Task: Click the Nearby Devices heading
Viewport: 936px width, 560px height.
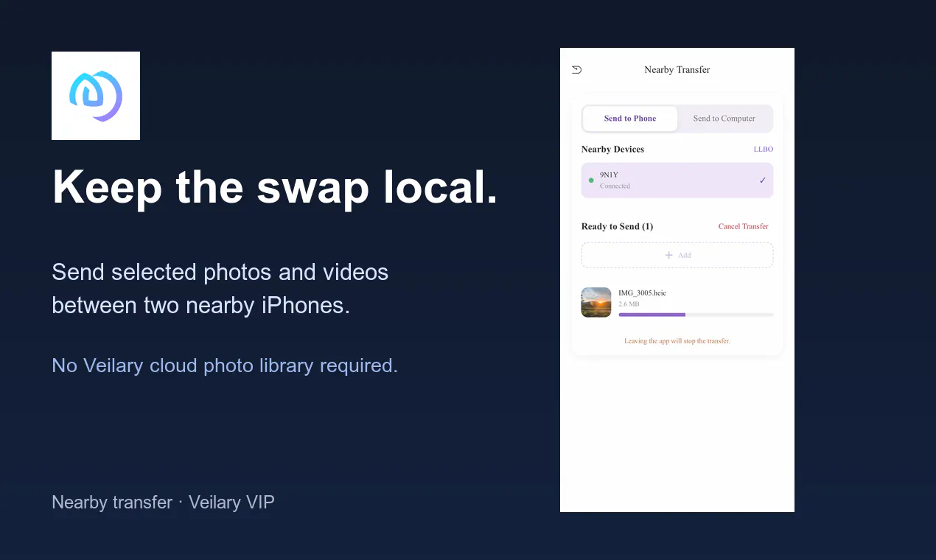Action: pyautogui.click(x=612, y=150)
